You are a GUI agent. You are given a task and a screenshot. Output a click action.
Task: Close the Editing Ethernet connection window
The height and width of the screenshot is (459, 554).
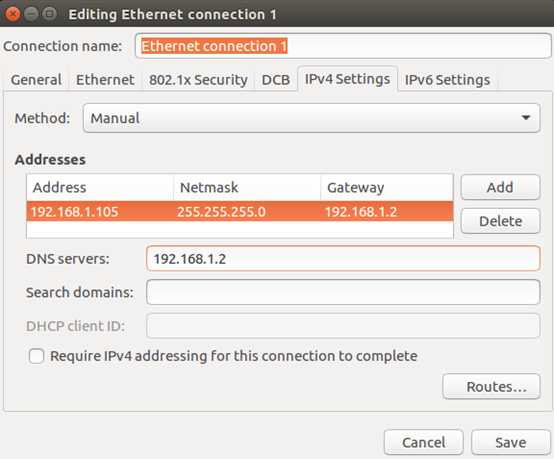[13, 14]
